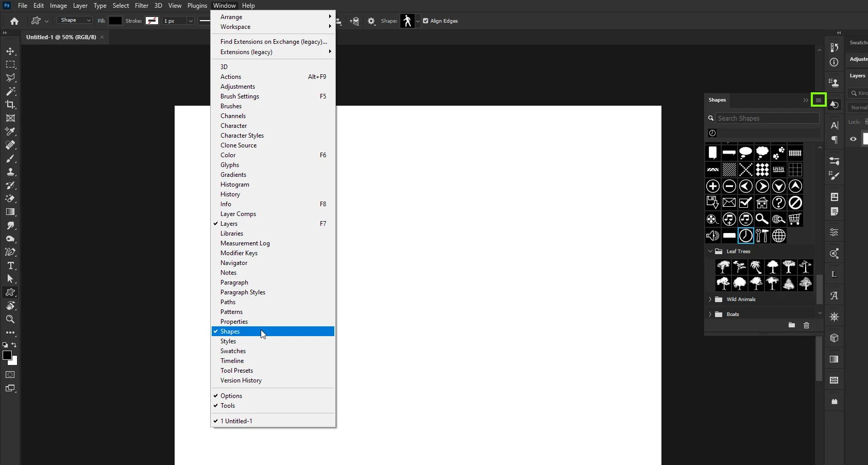Image resolution: width=868 pixels, height=465 pixels.
Task: Select the Brush tool
Action: point(10,158)
